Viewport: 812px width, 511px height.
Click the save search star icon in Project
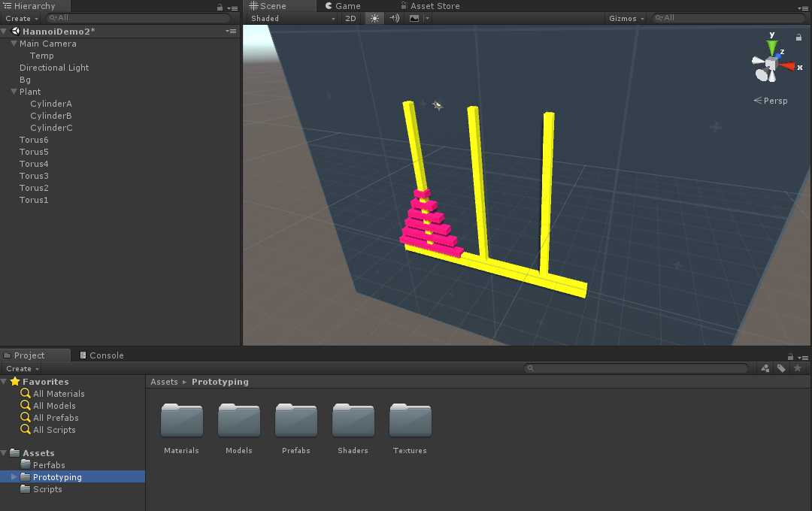pos(798,368)
